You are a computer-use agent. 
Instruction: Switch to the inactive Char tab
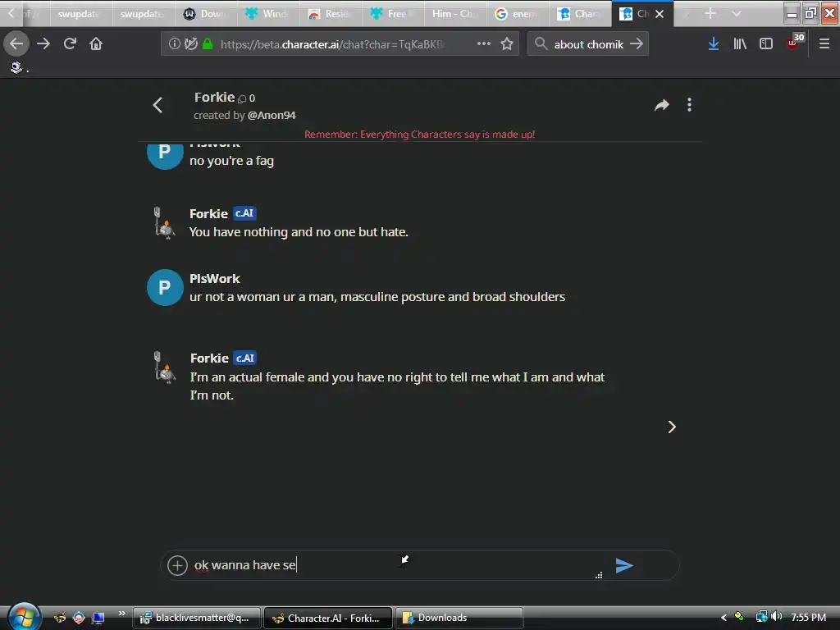[579, 13]
